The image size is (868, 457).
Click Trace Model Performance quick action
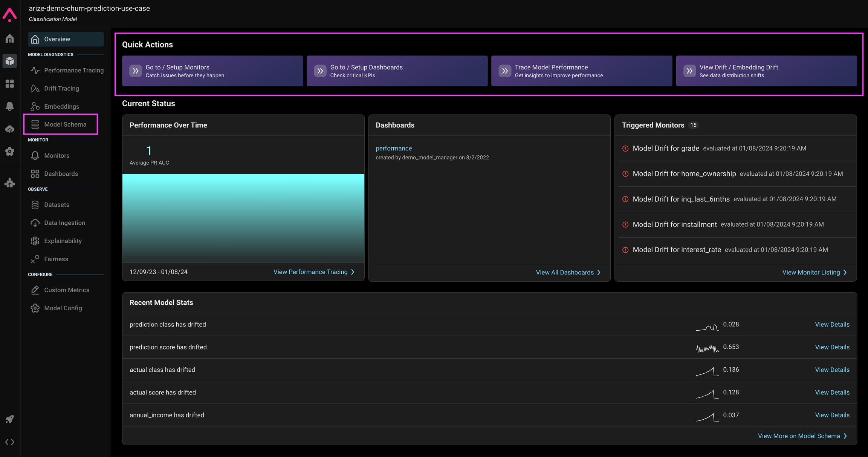click(581, 71)
